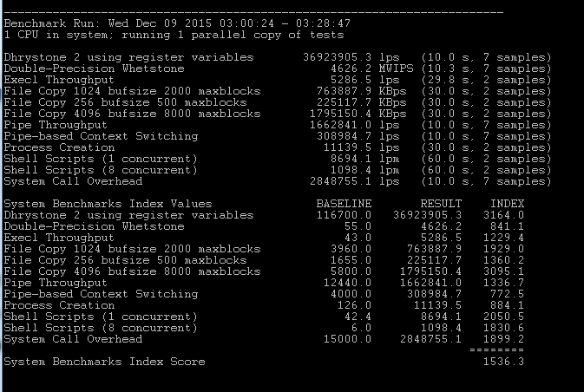Click shell scripts index '1830.6'
This screenshot has height=392, width=584.
(x=504, y=328)
